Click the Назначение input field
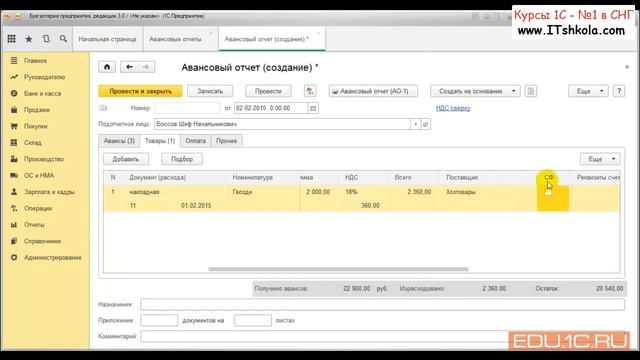640x360 pixels. pos(382,304)
